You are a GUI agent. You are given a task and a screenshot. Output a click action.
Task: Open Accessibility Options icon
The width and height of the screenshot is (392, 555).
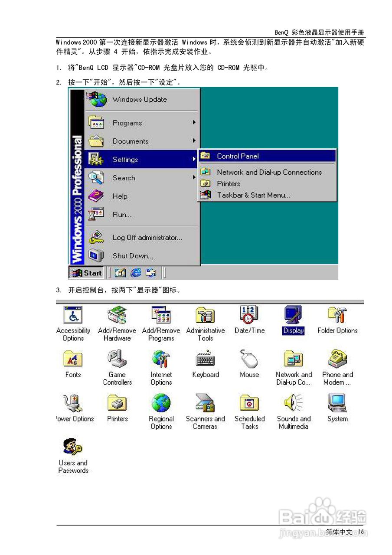pyautogui.click(x=73, y=315)
